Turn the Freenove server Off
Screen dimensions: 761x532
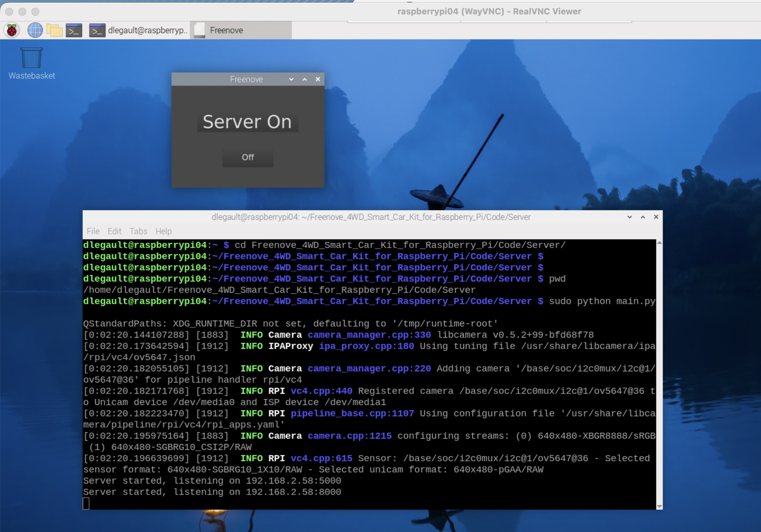click(x=247, y=157)
